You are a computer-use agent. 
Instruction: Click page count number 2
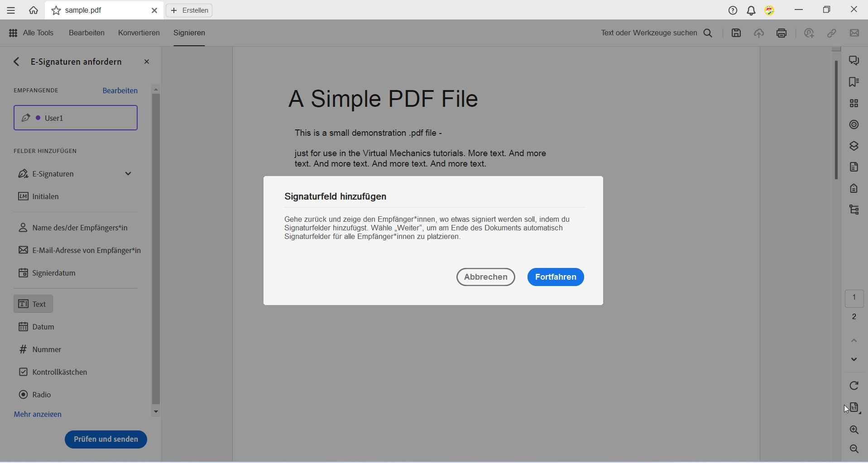click(854, 317)
